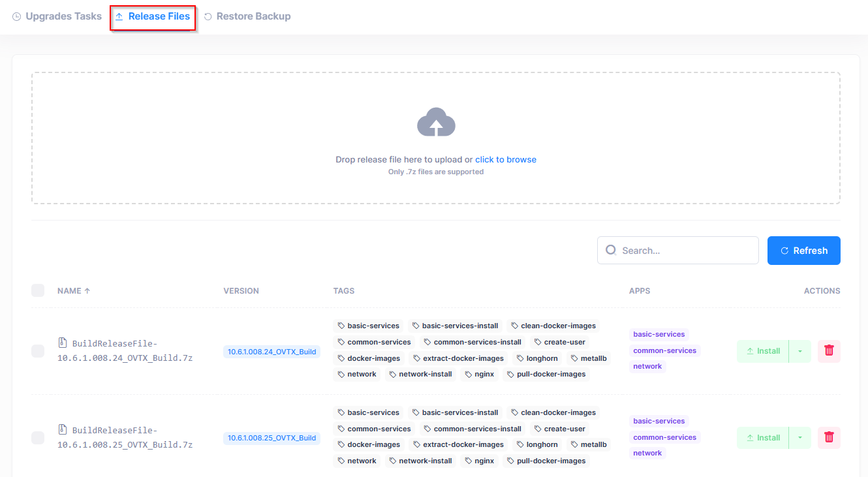Click the Actions column header

pyautogui.click(x=822, y=291)
